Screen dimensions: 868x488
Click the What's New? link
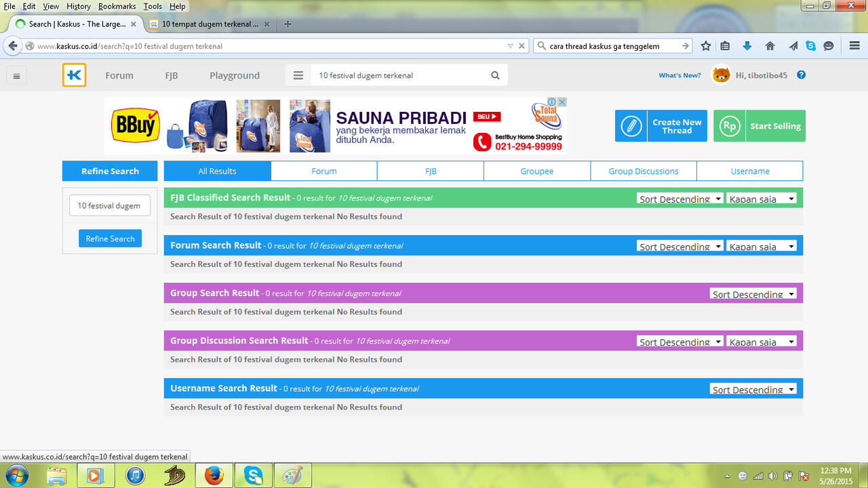click(679, 75)
